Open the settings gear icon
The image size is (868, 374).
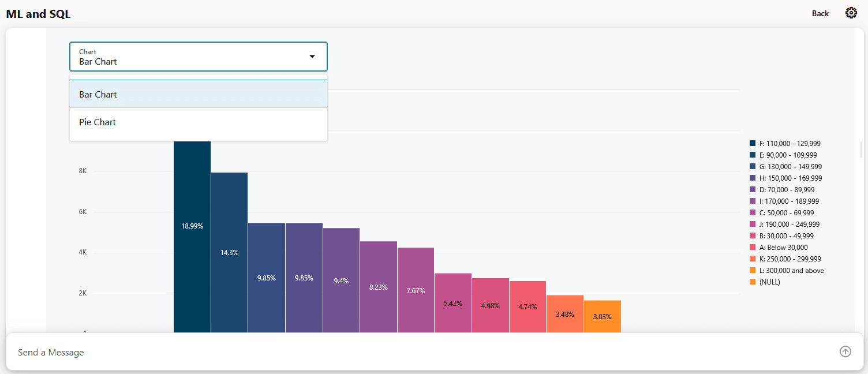(851, 13)
